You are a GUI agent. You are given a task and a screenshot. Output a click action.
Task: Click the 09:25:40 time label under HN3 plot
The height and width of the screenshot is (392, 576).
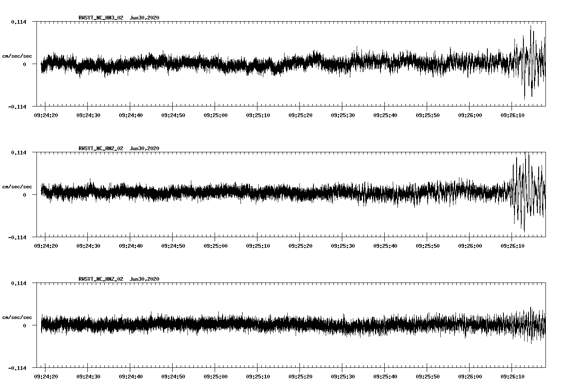385,115
